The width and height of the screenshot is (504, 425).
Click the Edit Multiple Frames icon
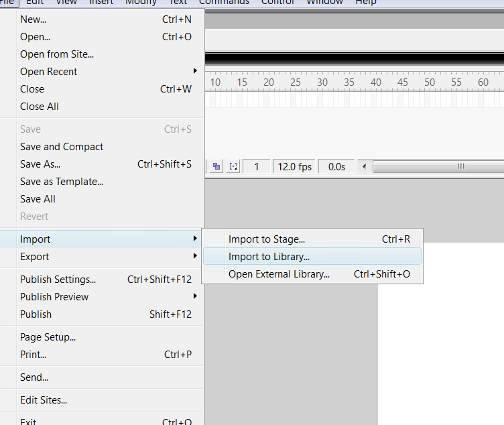pos(217,167)
